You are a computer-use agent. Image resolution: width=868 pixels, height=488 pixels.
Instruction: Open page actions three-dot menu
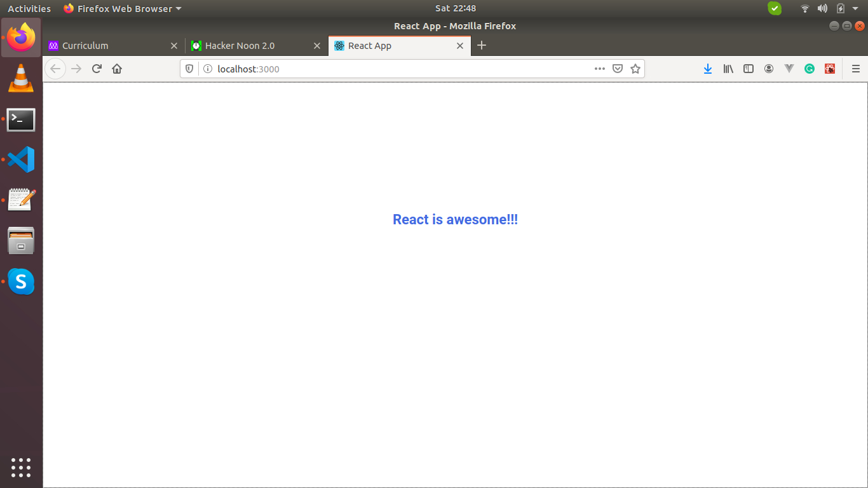(x=599, y=69)
